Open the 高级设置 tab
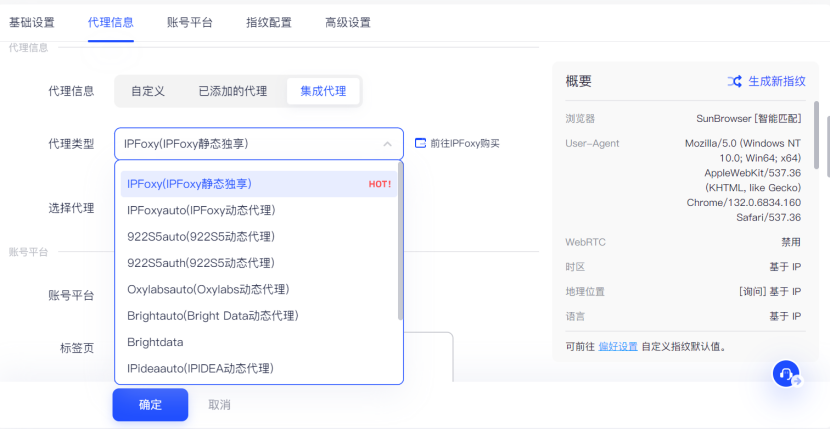Screen dimensions: 831x429 tap(348, 22)
